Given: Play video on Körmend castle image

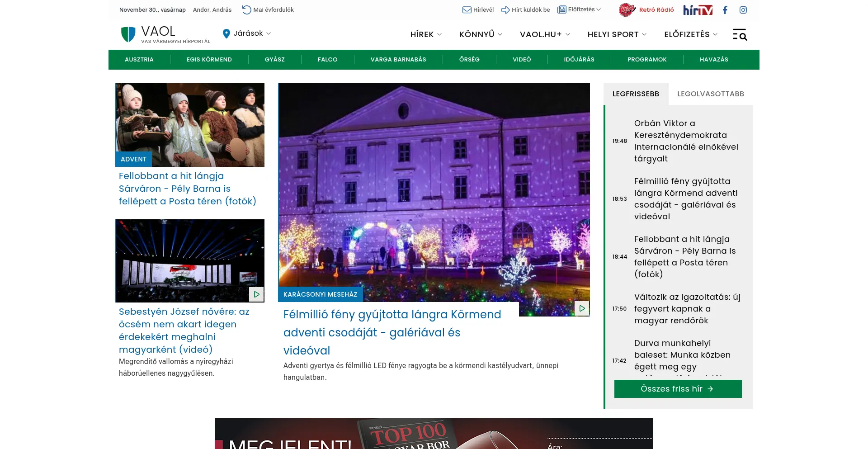Looking at the screenshot, I should tap(582, 308).
